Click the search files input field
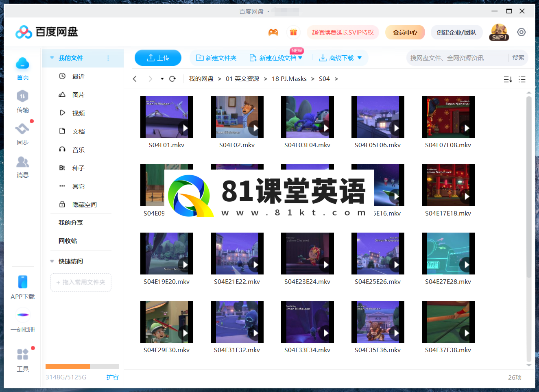Screen dimensions: 539x392 (458, 58)
